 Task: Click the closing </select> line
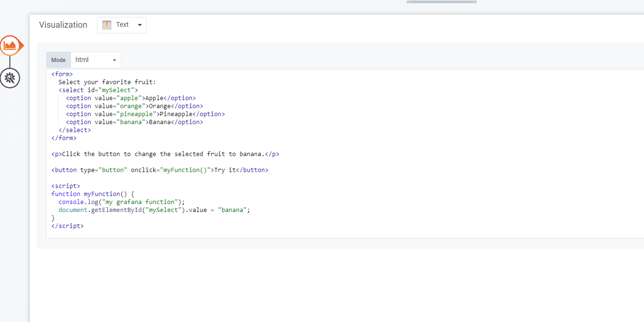tap(75, 130)
